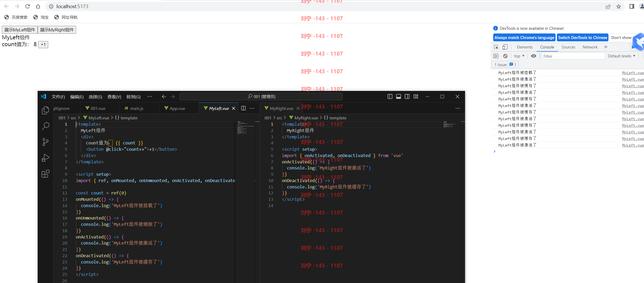
Task: Open the Default levels dropdown
Action: point(621,56)
